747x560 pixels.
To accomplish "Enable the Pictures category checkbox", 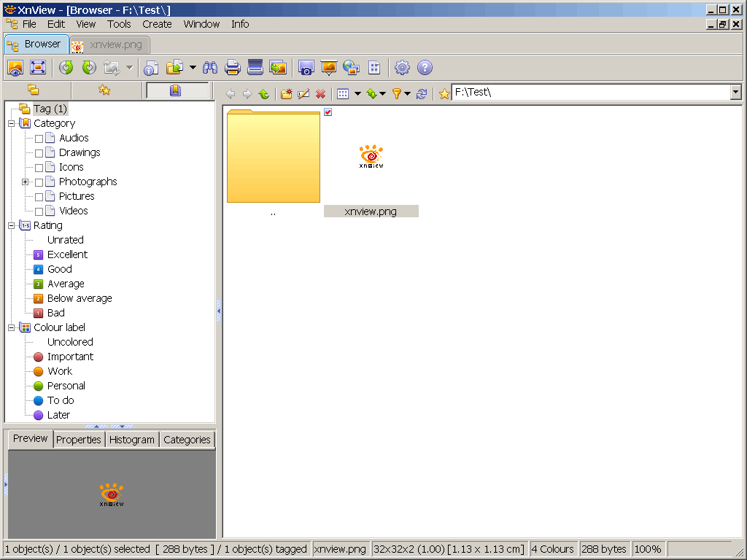I will [39, 197].
